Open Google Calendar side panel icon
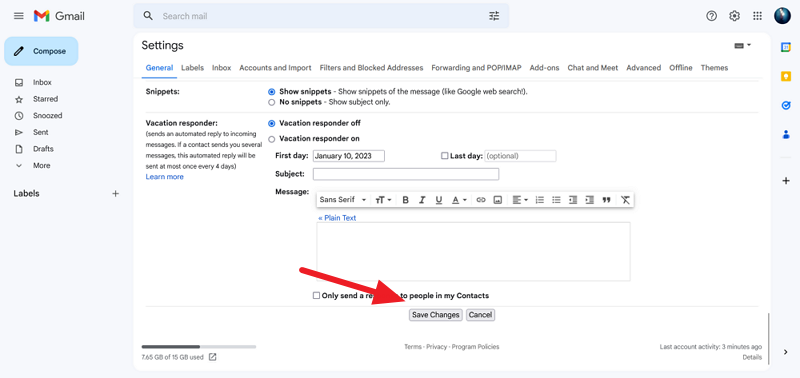Viewport: 800px width, 378px height. pos(786,47)
